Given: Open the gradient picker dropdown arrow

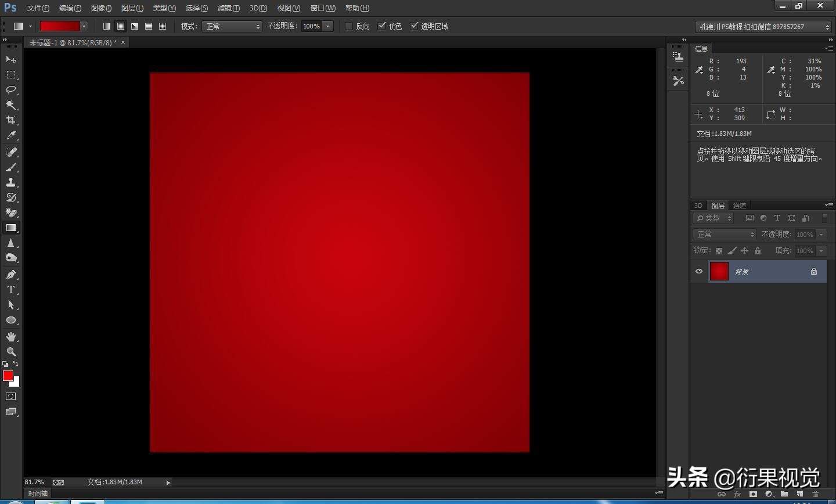Looking at the screenshot, I should click(x=84, y=26).
